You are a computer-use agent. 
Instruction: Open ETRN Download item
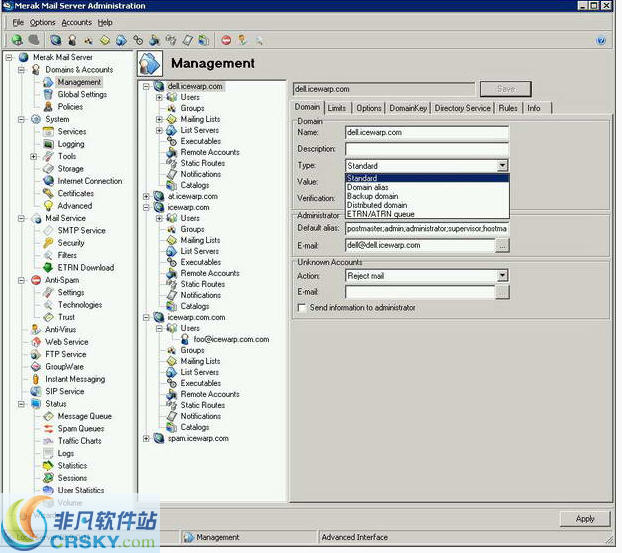[x=86, y=267]
